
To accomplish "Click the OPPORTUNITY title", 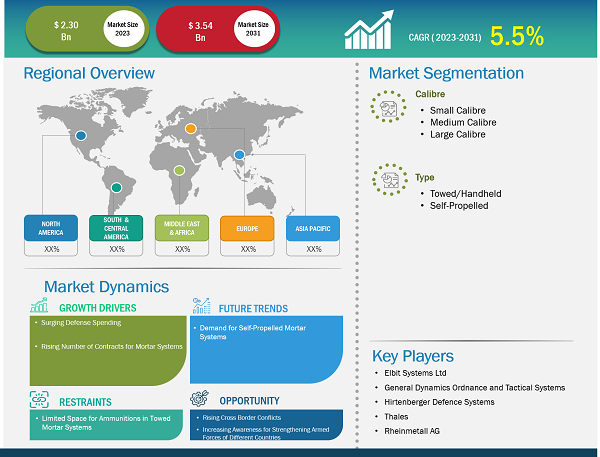I will (249, 401).
